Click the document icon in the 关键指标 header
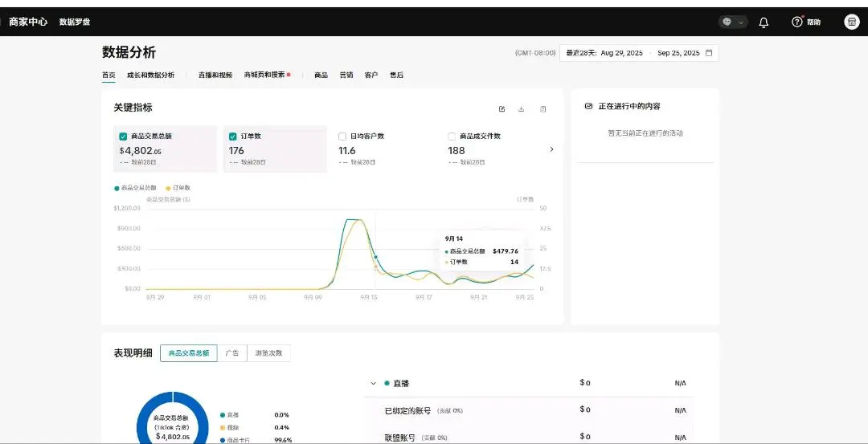The image size is (868, 444). coord(543,109)
